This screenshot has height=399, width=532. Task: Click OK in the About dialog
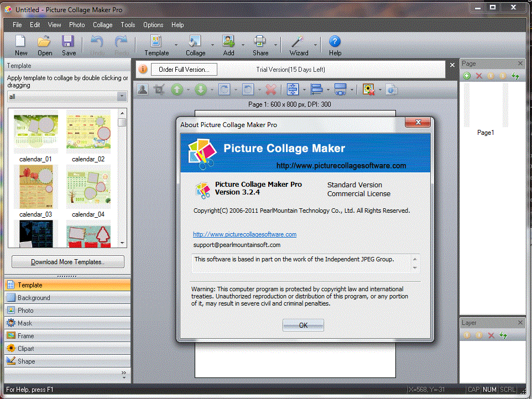pos(303,325)
